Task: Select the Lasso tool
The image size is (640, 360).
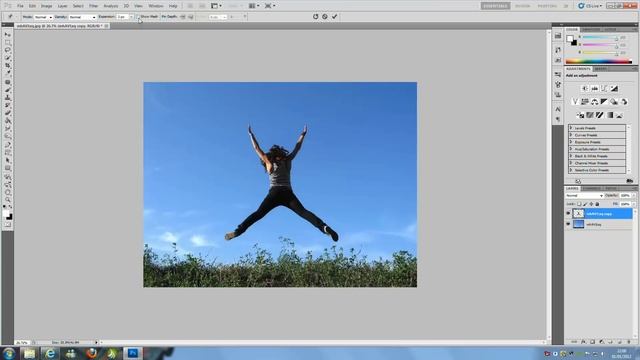Action: coord(8,50)
